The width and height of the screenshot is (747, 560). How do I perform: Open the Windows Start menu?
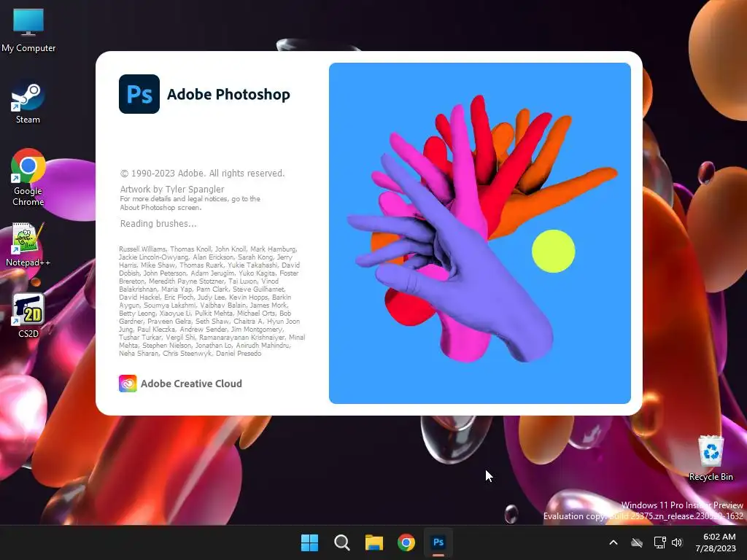point(309,542)
